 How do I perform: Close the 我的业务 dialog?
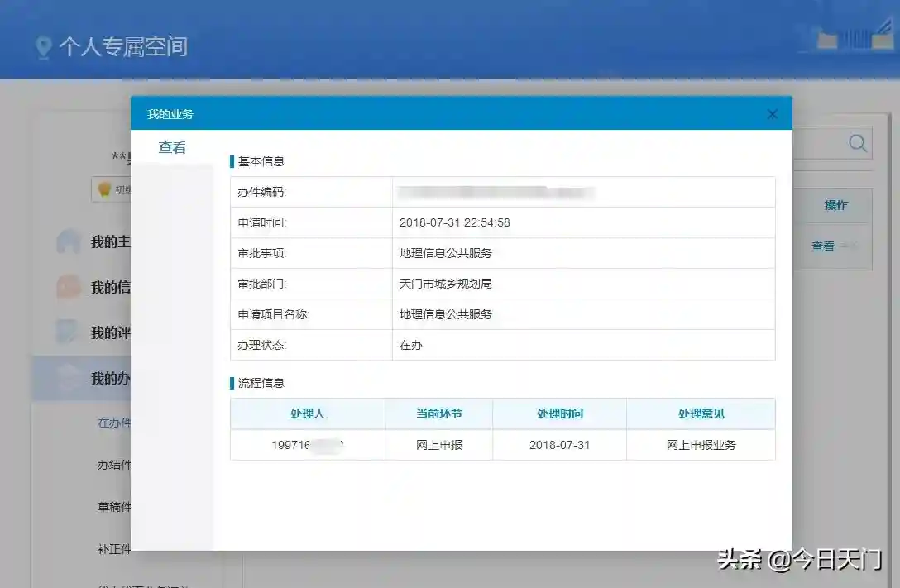point(772,114)
